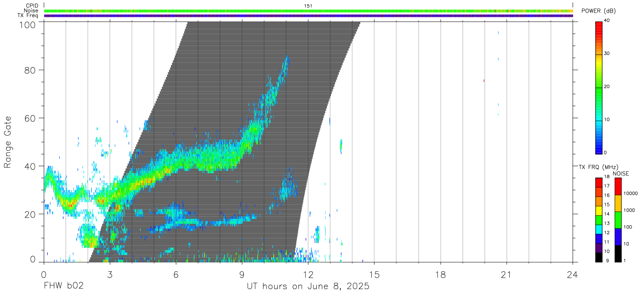Click the "Range Gate" y-axis label
This screenshot has height=297, width=644.
pos(8,142)
